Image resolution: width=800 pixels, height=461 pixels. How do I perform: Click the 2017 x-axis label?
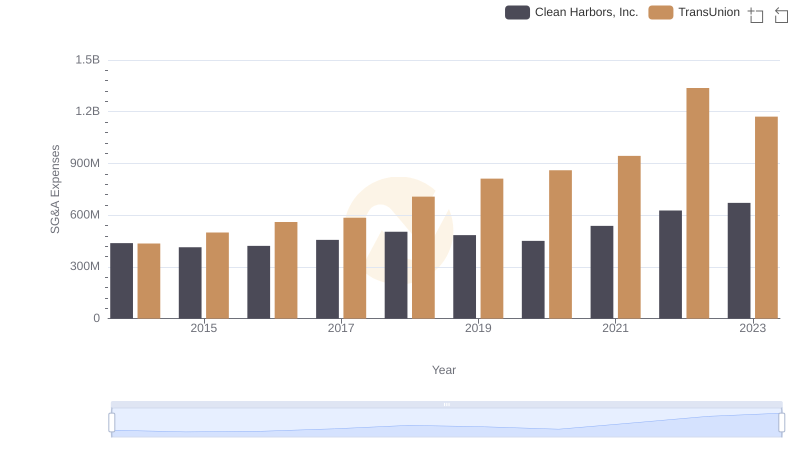click(x=341, y=328)
